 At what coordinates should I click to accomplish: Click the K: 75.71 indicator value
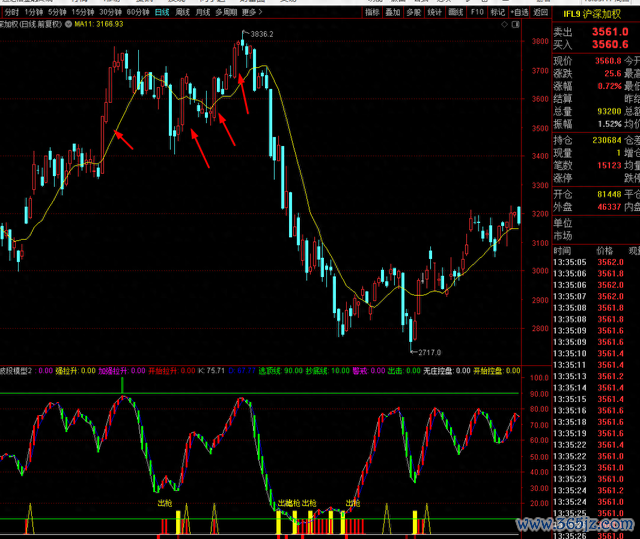click(x=211, y=371)
